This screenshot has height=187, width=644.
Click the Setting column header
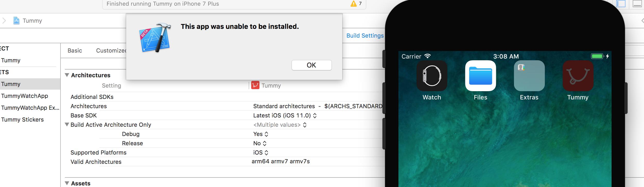pos(111,86)
